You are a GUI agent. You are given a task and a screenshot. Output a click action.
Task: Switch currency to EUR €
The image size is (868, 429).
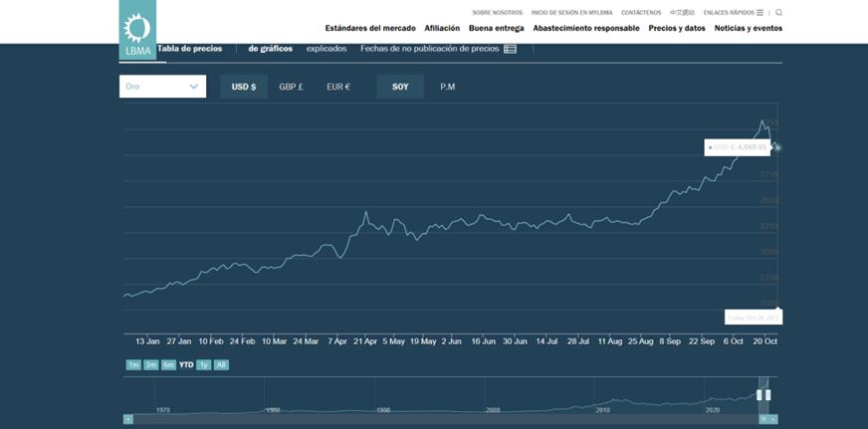(x=338, y=87)
